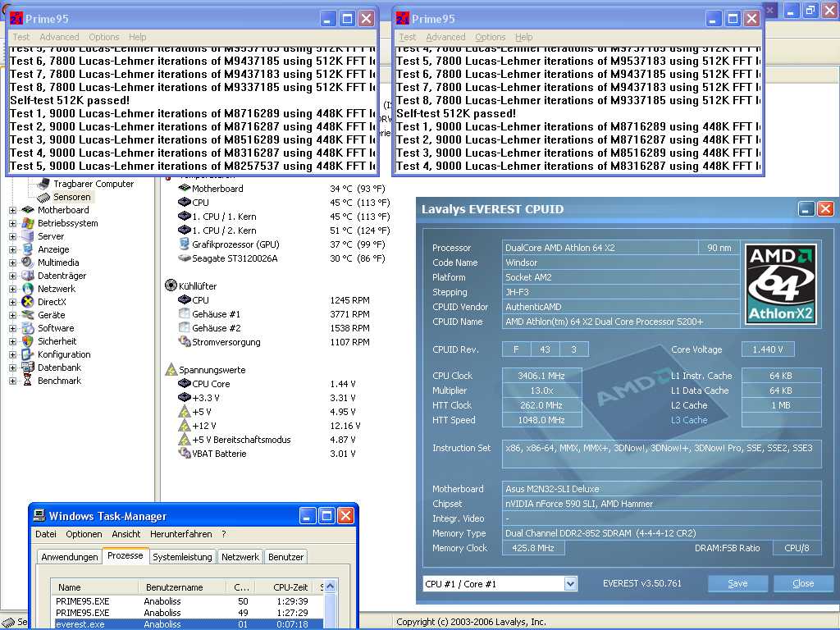The height and width of the screenshot is (630, 840).
Task: Open the Task-Manager Ansicht menu
Action: pos(126,534)
